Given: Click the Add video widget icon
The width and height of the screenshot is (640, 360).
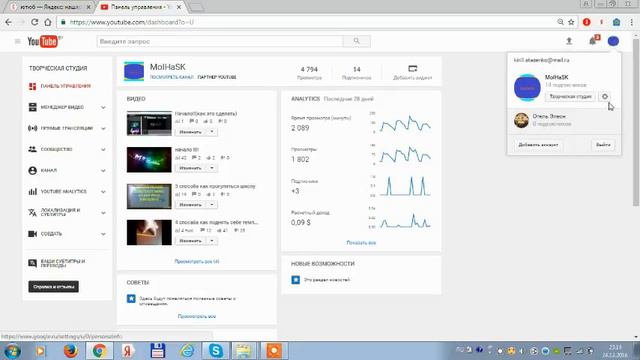Looking at the screenshot, I should pos(413,69).
